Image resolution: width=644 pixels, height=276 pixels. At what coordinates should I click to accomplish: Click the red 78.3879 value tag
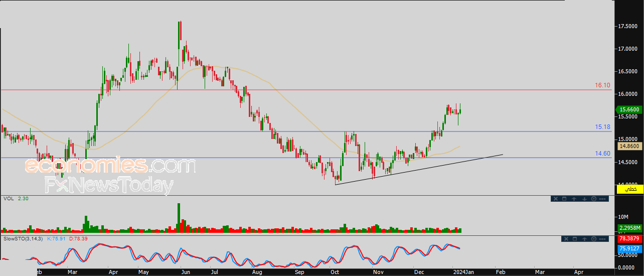click(x=629, y=238)
